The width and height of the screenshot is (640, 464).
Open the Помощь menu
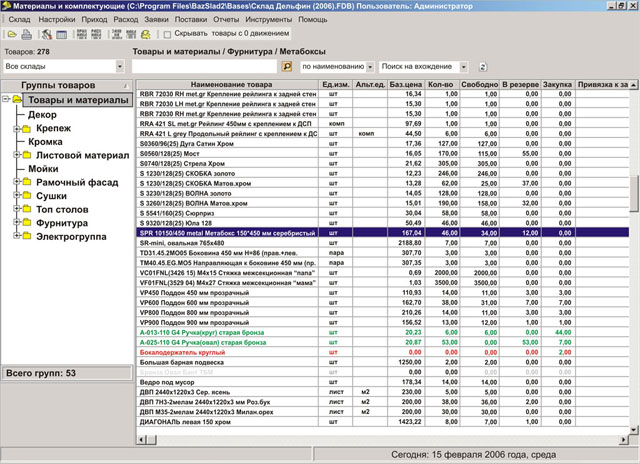[x=313, y=19]
